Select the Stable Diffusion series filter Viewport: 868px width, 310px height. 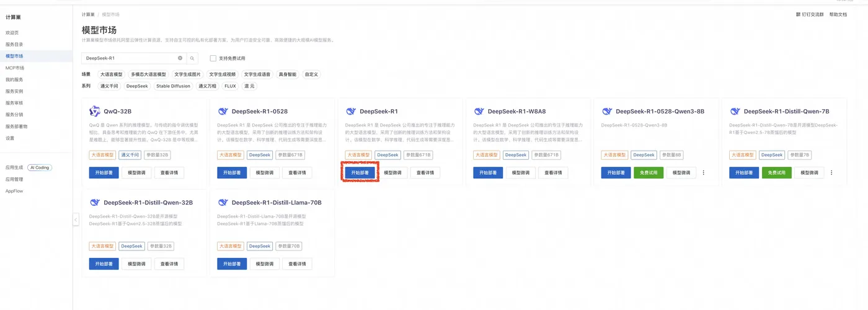(173, 86)
